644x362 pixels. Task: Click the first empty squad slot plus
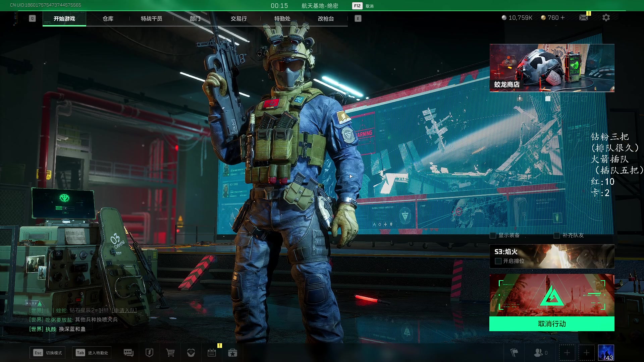(x=567, y=353)
